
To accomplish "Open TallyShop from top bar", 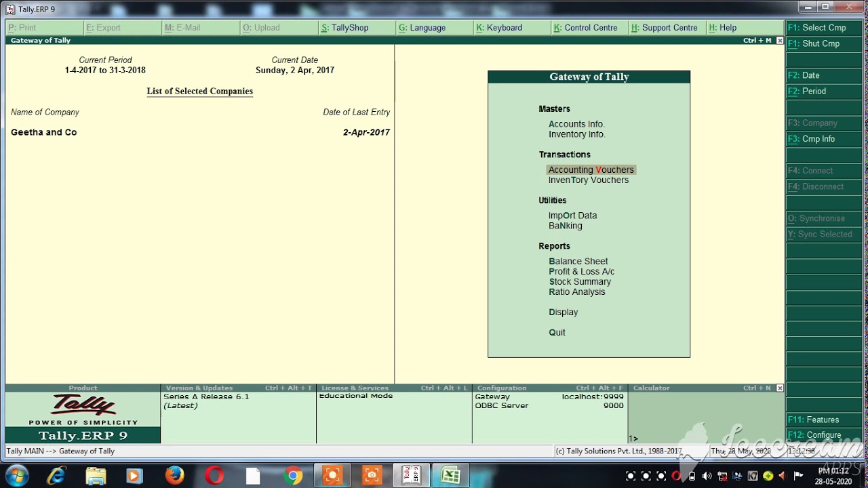I will tap(357, 28).
